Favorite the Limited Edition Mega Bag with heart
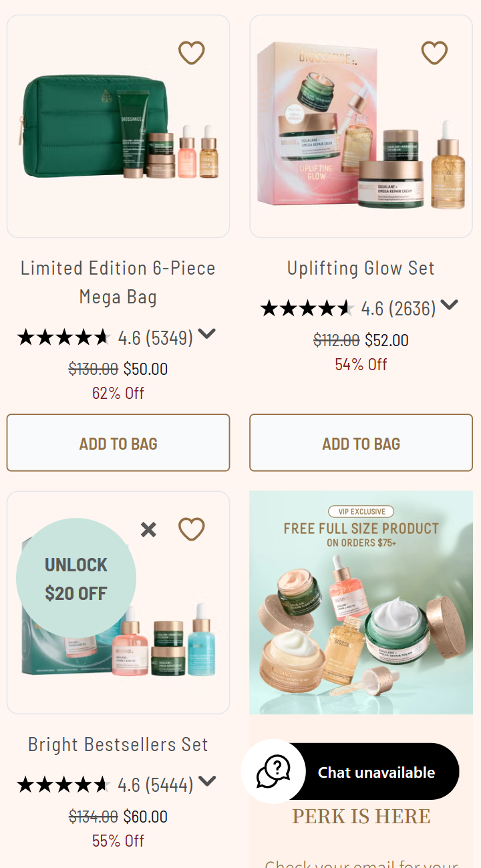 tap(191, 53)
